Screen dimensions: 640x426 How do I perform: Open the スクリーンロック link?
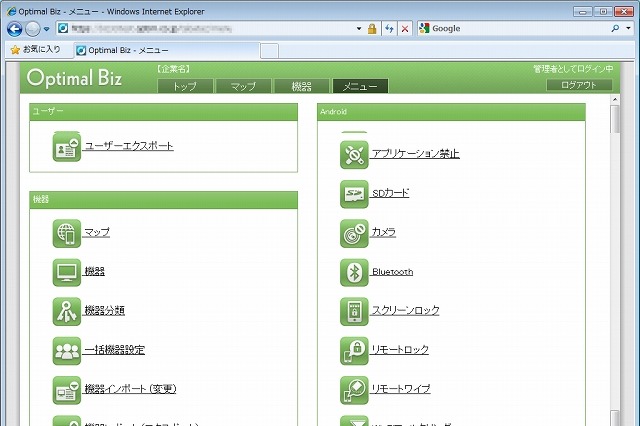[x=405, y=310]
